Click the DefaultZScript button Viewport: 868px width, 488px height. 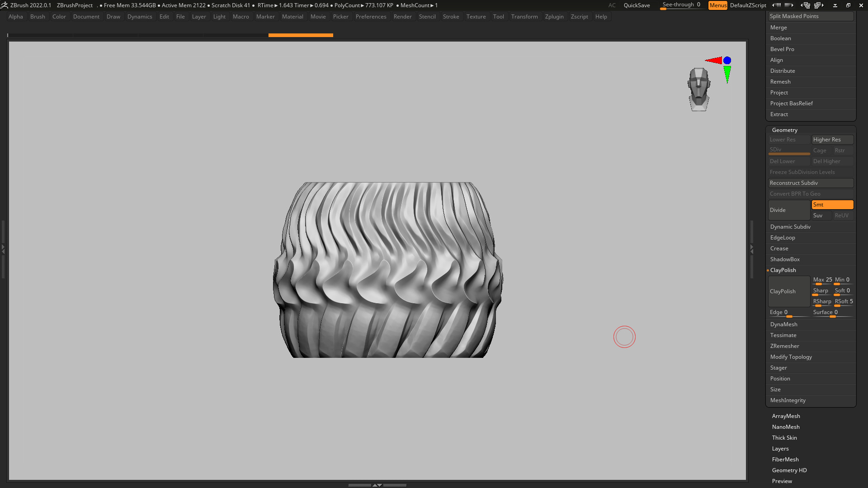pyautogui.click(x=748, y=5)
